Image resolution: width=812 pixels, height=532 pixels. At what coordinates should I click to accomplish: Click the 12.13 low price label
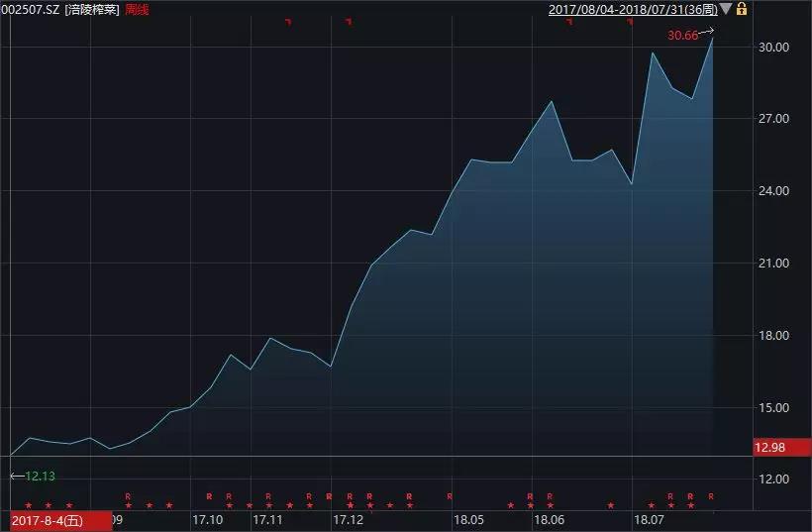click(40, 476)
